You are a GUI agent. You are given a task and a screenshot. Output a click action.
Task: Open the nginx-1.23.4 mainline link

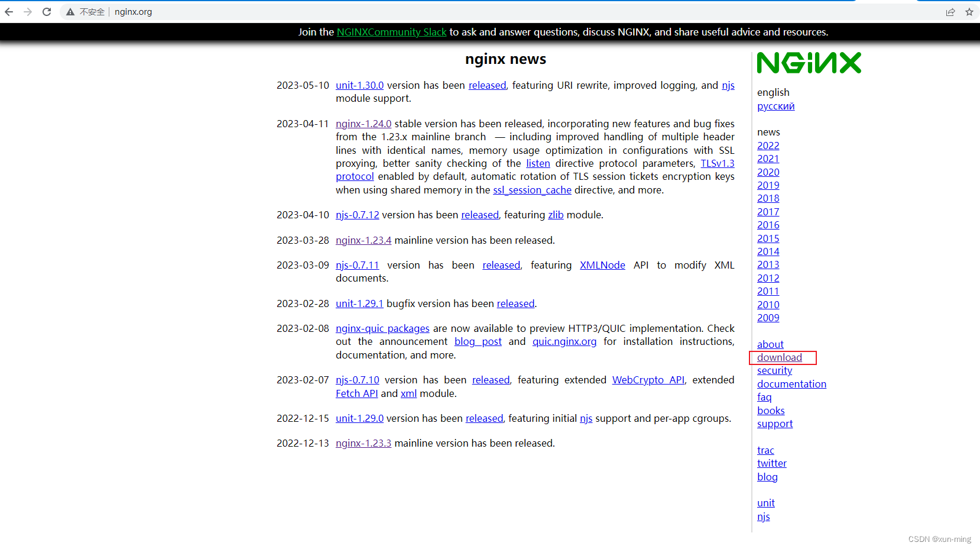coord(364,240)
